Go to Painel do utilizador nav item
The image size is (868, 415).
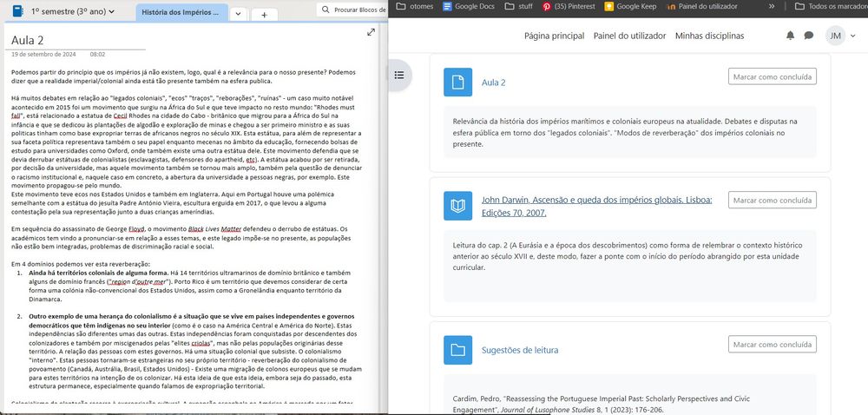629,36
